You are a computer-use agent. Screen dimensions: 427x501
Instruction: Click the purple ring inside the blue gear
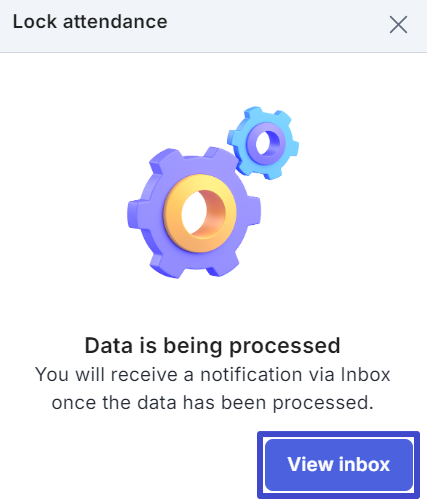tap(266, 143)
